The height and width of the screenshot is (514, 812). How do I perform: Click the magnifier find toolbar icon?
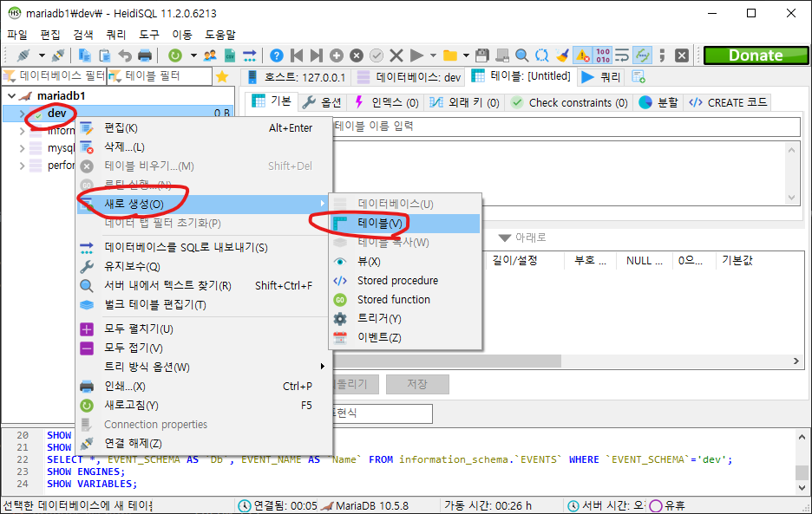522,55
